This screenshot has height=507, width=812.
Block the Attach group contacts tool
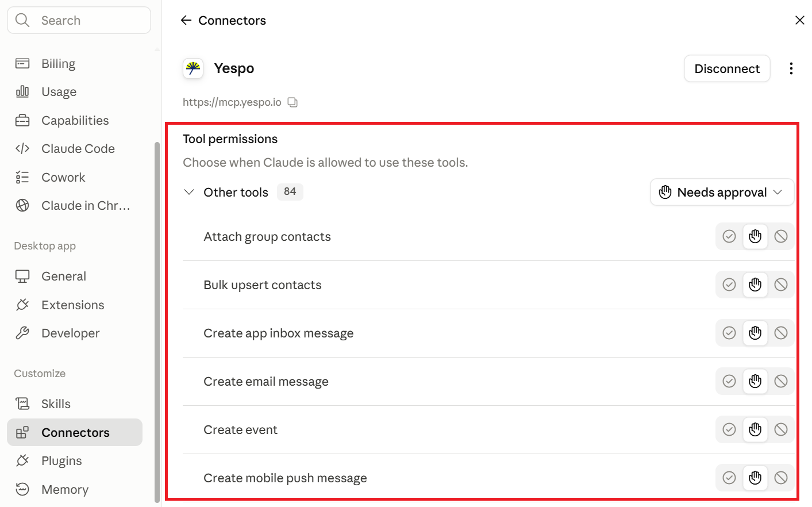(781, 236)
